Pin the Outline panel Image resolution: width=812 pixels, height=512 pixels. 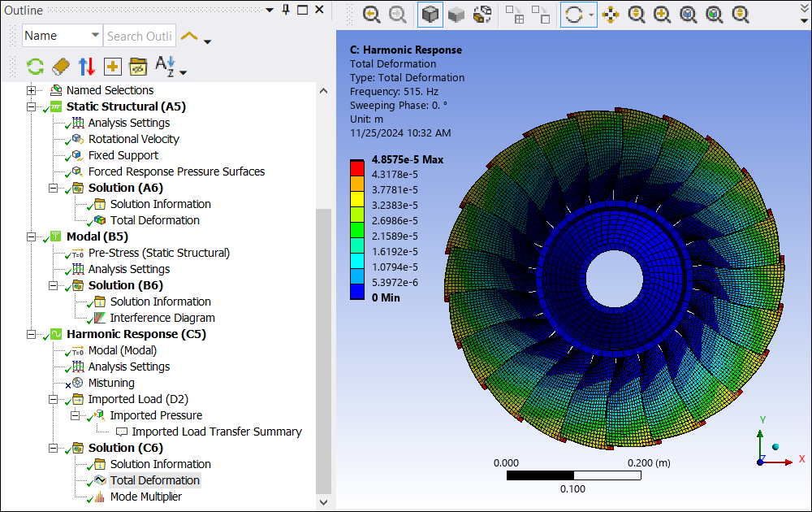coord(285,10)
